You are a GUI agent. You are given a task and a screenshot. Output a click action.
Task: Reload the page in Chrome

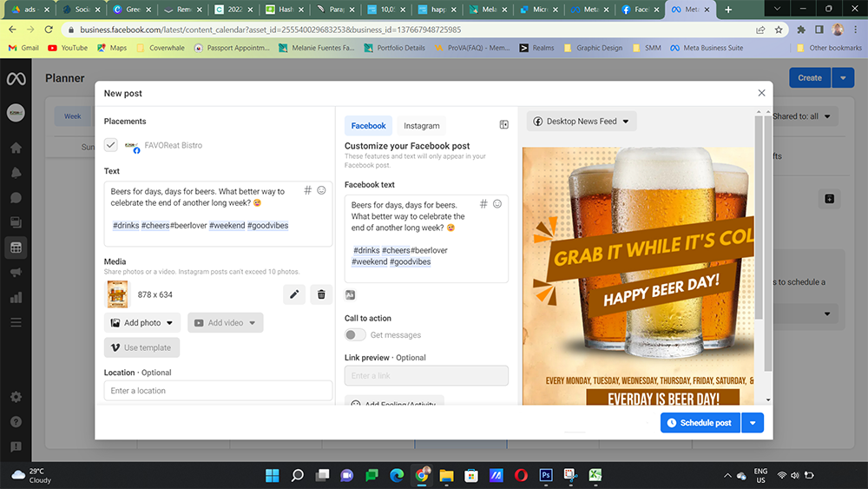[x=49, y=30]
